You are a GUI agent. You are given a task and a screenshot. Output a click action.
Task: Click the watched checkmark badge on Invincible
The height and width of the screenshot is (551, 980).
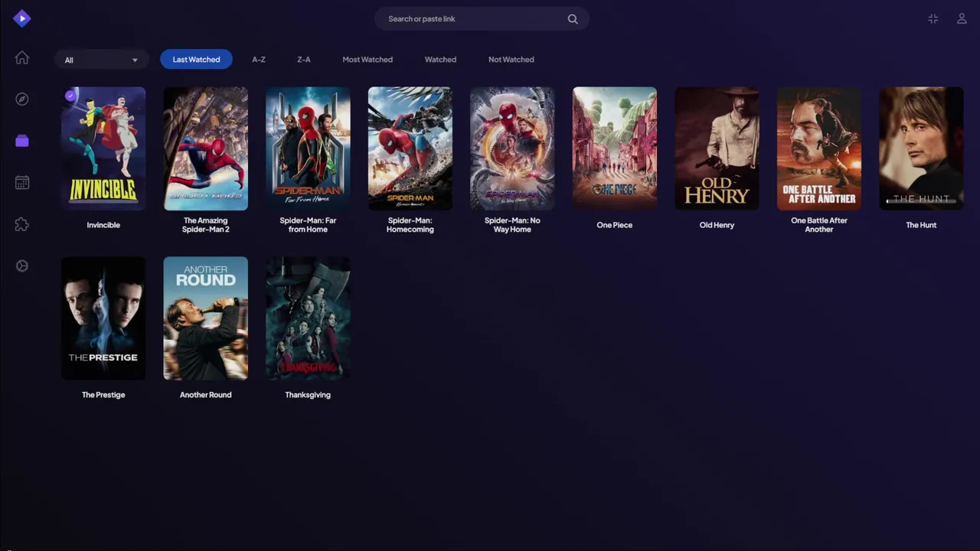point(70,96)
